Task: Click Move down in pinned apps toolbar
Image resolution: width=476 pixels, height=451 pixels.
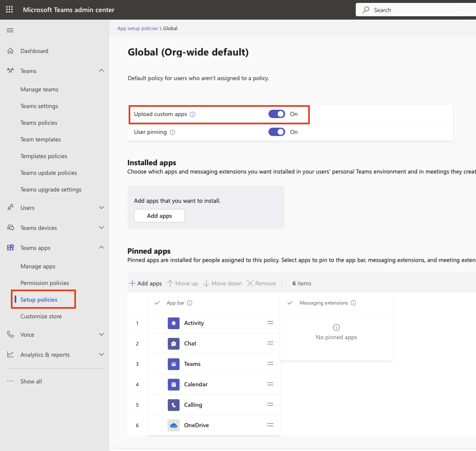Action: (223, 283)
